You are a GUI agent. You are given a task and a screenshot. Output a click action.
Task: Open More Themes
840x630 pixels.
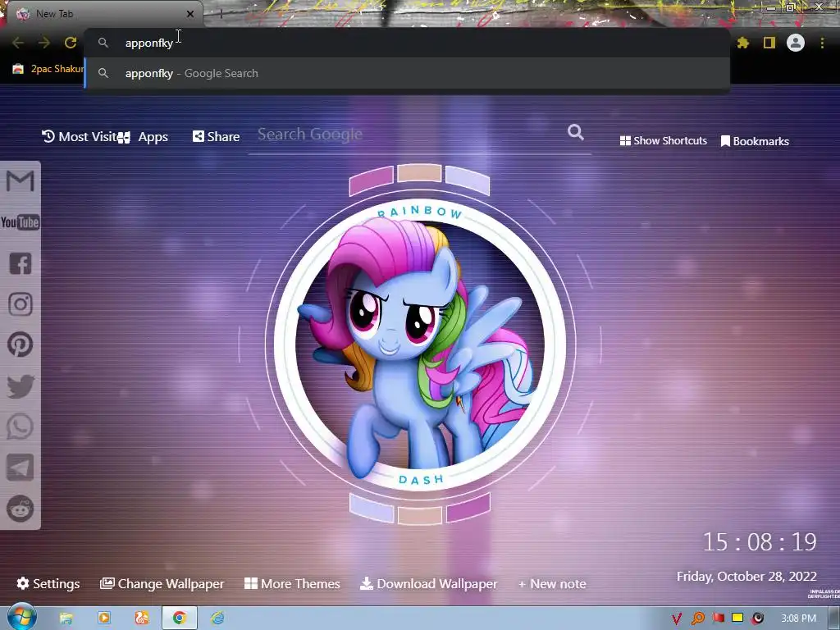coord(293,583)
